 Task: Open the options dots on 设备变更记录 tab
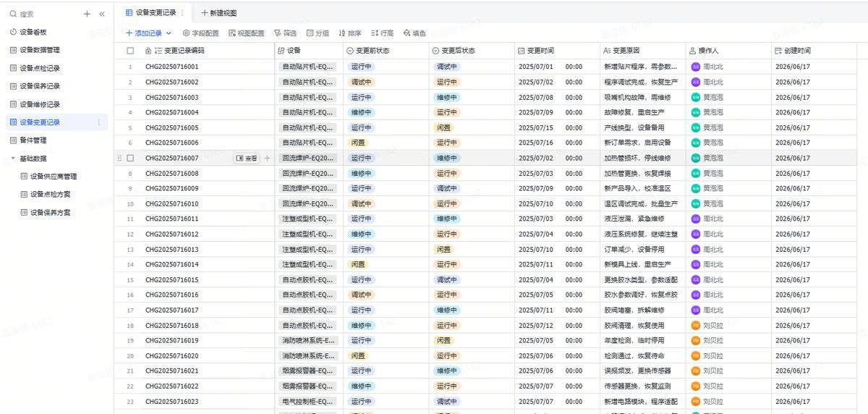pyautogui.click(x=182, y=13)
